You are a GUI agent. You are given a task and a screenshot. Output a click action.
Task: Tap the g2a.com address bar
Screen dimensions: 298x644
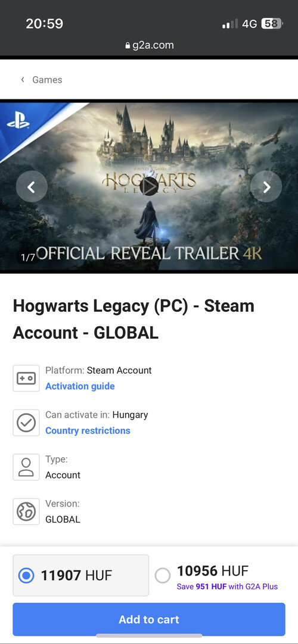149,46
